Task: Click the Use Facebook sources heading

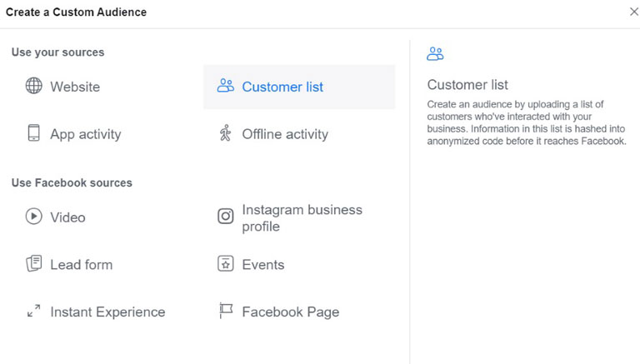Action: click(72, 182)
